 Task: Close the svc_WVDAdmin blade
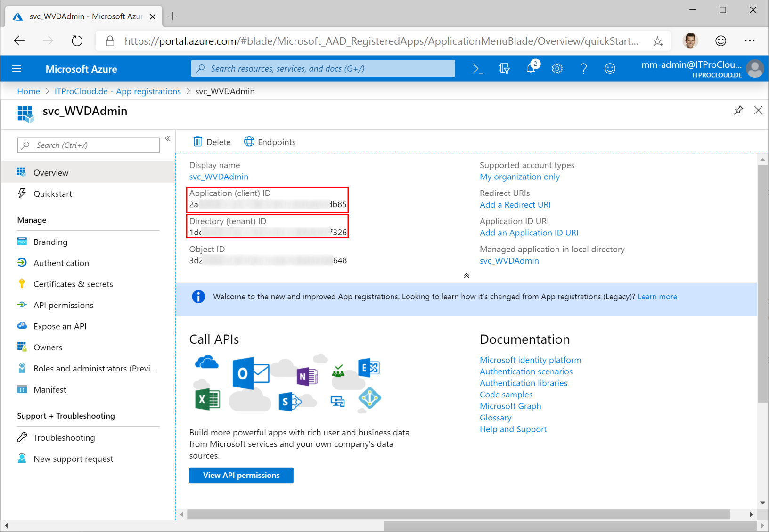click(758, 110)
